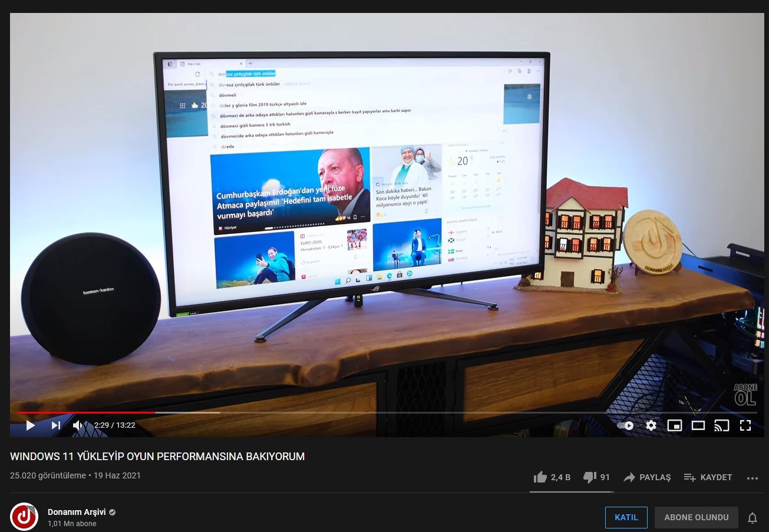Like the video with thumbs up

552,477
